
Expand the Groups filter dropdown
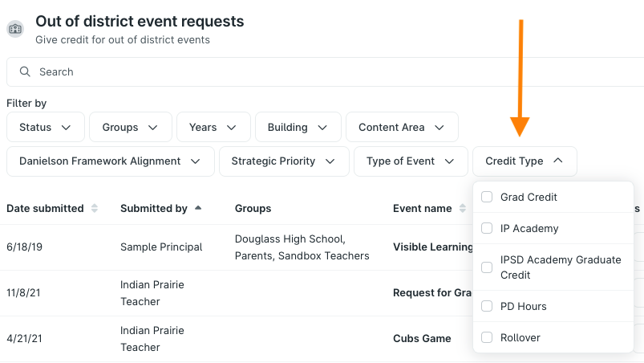click(131, 127)
